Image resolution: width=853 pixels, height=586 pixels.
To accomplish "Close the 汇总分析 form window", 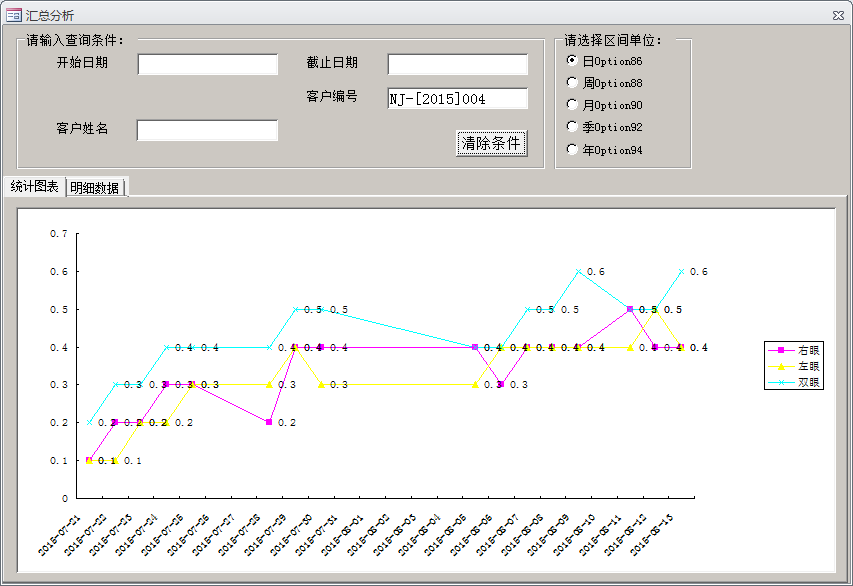I will coord(837,15).
